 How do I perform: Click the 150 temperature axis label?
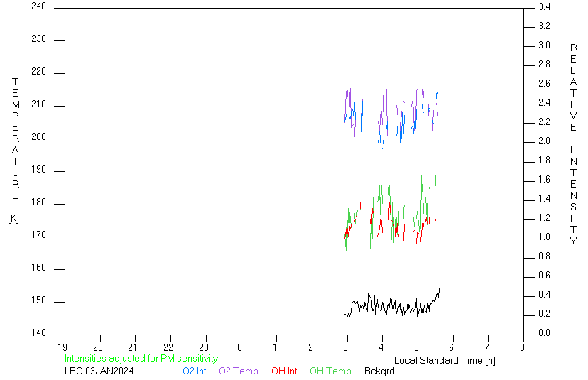38,300
